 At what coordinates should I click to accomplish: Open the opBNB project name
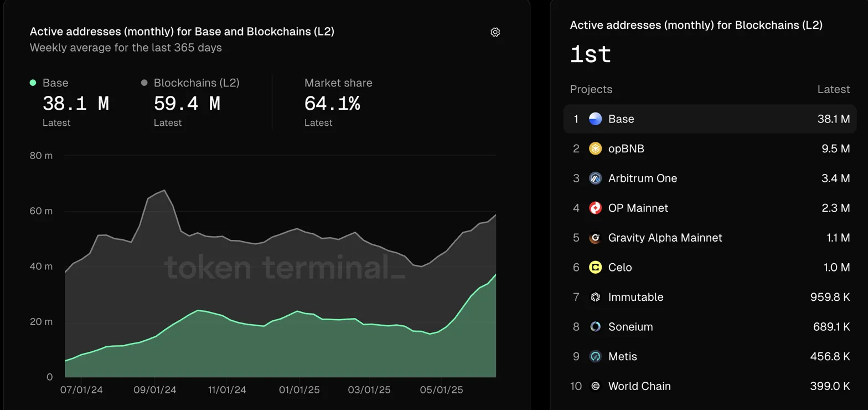tap(626, 148)
